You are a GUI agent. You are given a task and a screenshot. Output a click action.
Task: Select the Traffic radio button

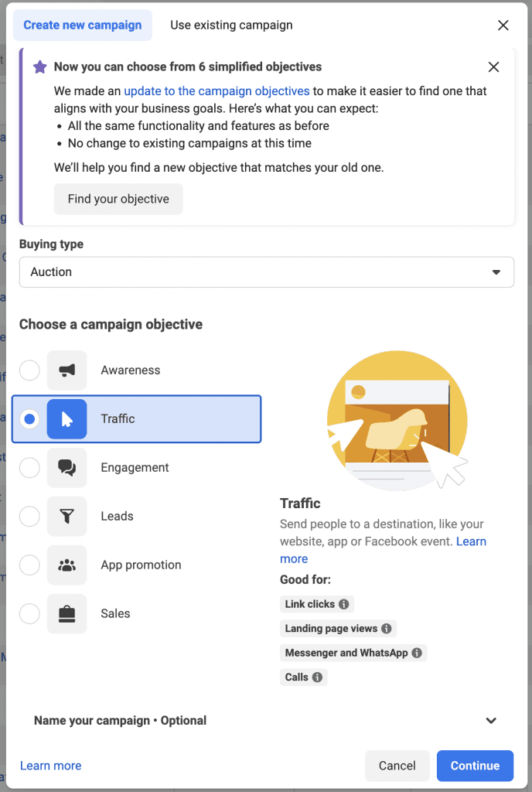[x=30, y=418]
